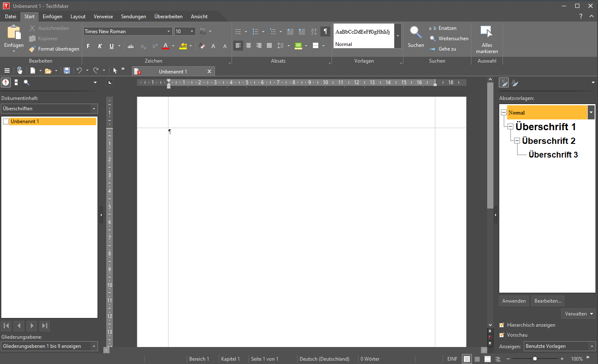Open the font size dropdown
598x364 pixels.
(192, 32)
